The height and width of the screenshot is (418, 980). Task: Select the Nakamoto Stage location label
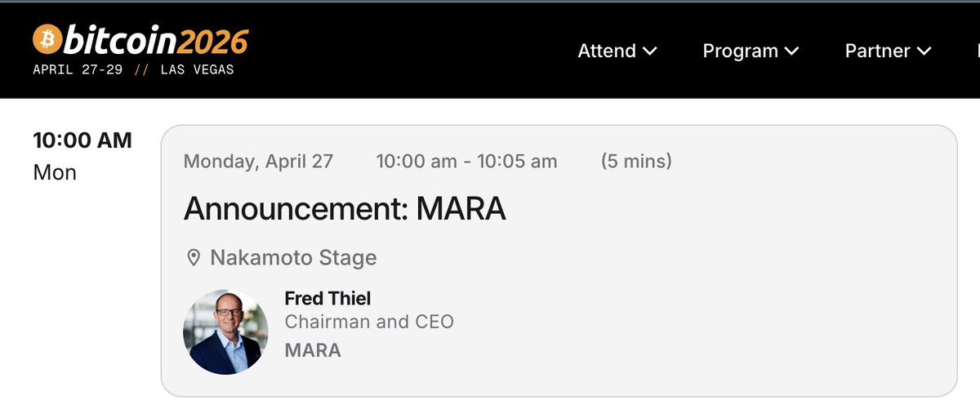(x=293, y=258)
